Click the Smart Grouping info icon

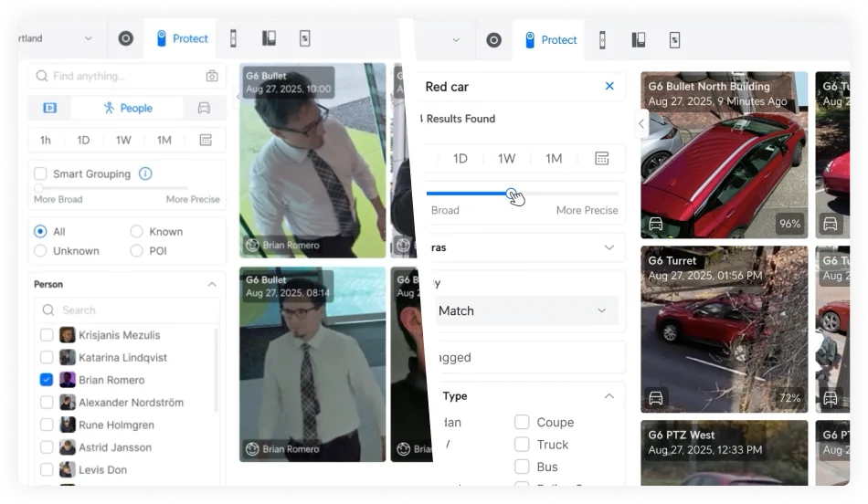click(x=145, y=173)
